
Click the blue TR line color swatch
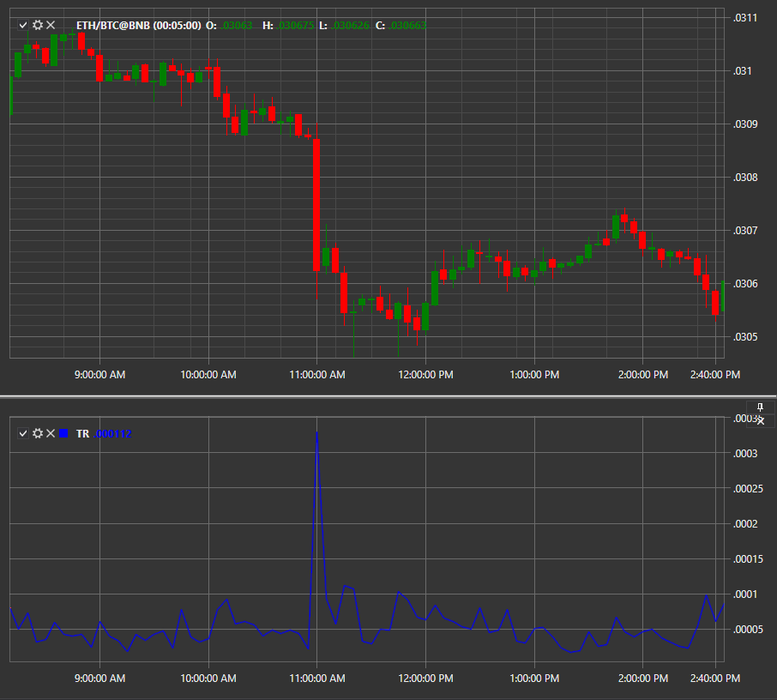[x=63, y=433]
